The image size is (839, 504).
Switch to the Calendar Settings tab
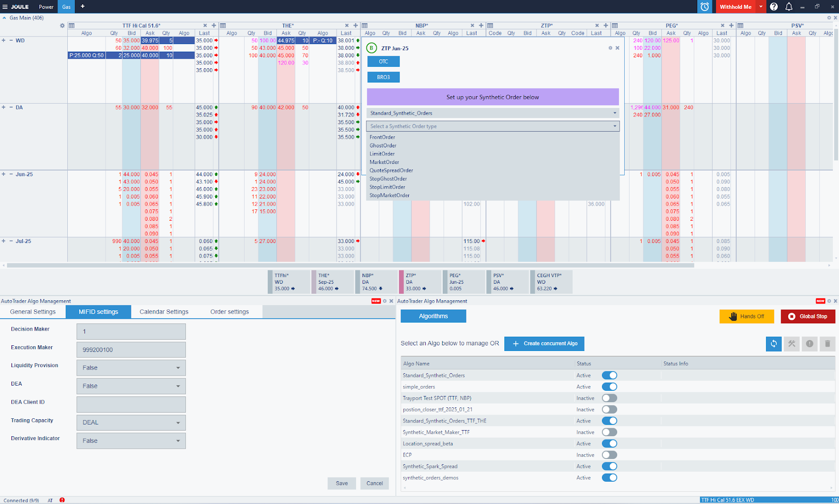pos(164,312)
